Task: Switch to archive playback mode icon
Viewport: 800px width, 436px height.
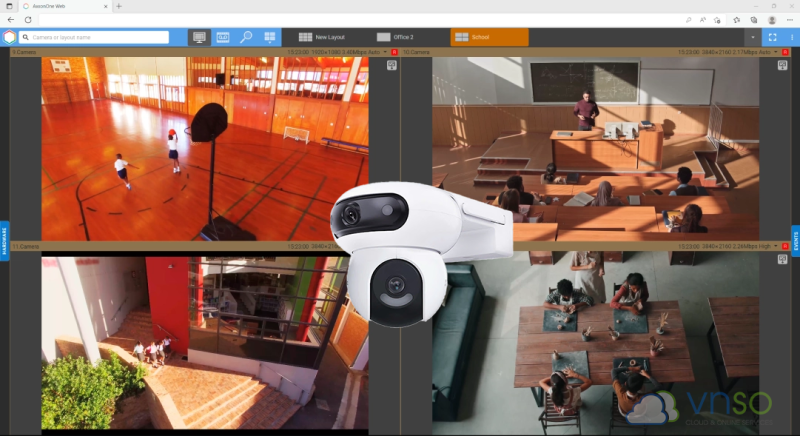Action: point(223,37)
